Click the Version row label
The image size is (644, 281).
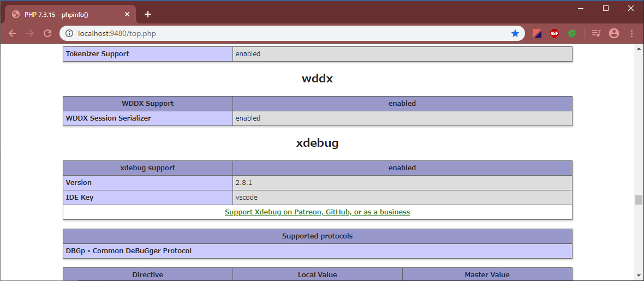pos(148,182)
